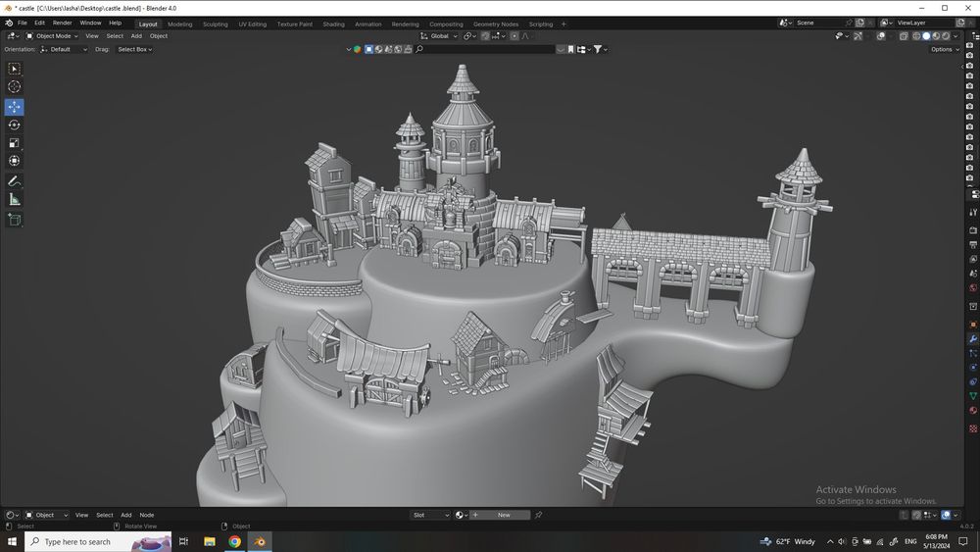This screenshot has height=552, width=980.
Task: Open the material Slot dropdown
Action: coord(430,515)
